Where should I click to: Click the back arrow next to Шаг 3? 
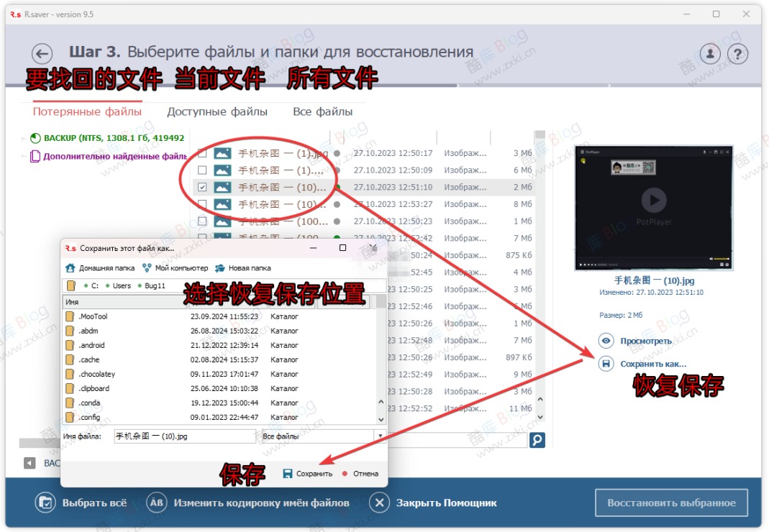click(x=42, y=53)
